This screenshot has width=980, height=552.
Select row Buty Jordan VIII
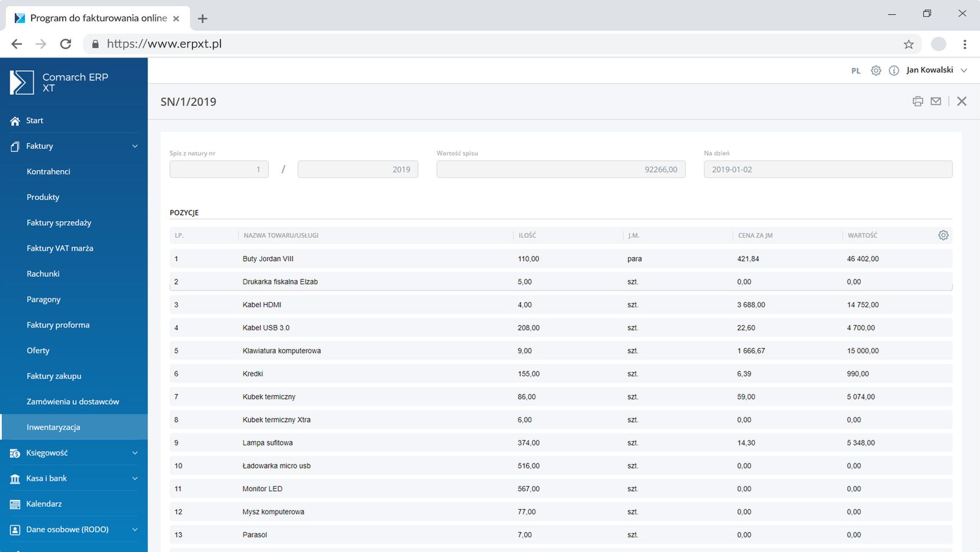tap(561, 259)
